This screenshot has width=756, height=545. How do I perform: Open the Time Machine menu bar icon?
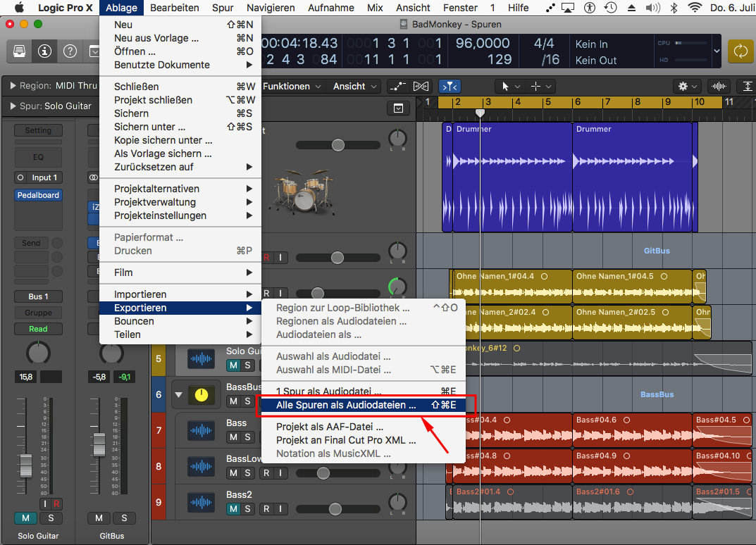(x=610, y=8)
